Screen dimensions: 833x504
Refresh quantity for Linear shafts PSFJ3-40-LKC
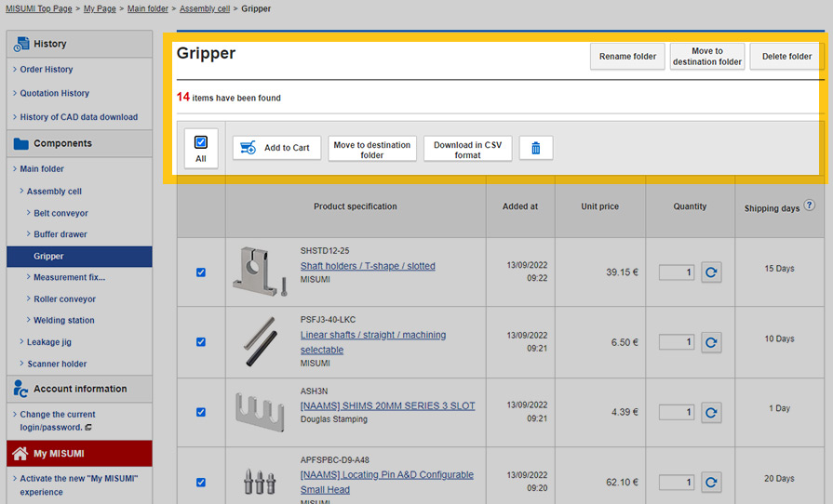pyautogui.click(x=711, y=342)
